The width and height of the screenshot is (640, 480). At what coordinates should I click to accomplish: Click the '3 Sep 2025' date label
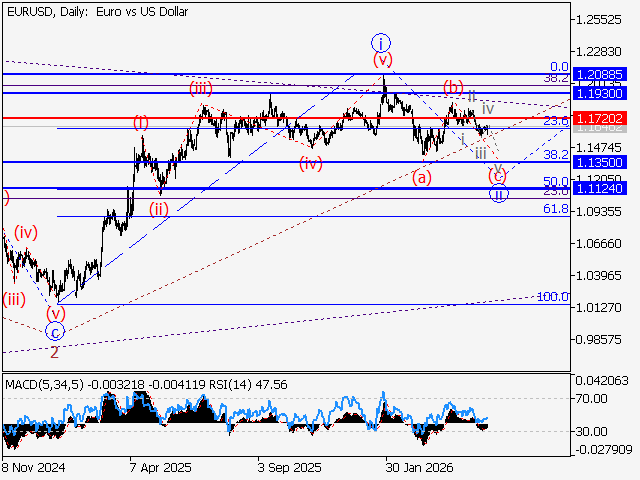click(289, 467)
